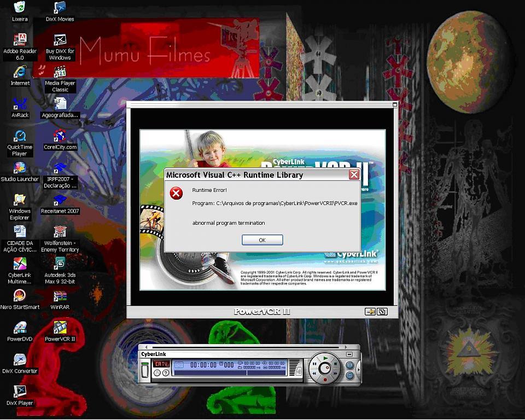This screenshot has width=525, height=420.
Task: Open the PowerVCR II desktop shortcut
Action: tap(60, 331)
